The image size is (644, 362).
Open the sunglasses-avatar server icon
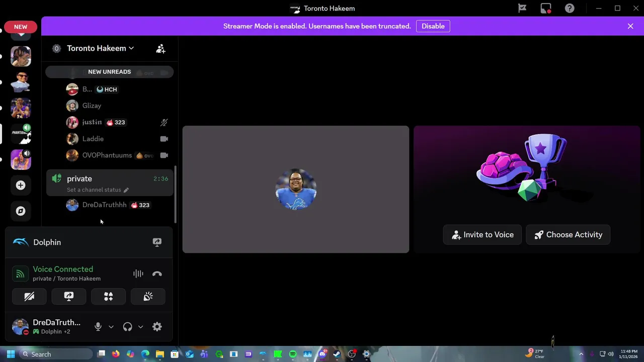coord(21,82)
